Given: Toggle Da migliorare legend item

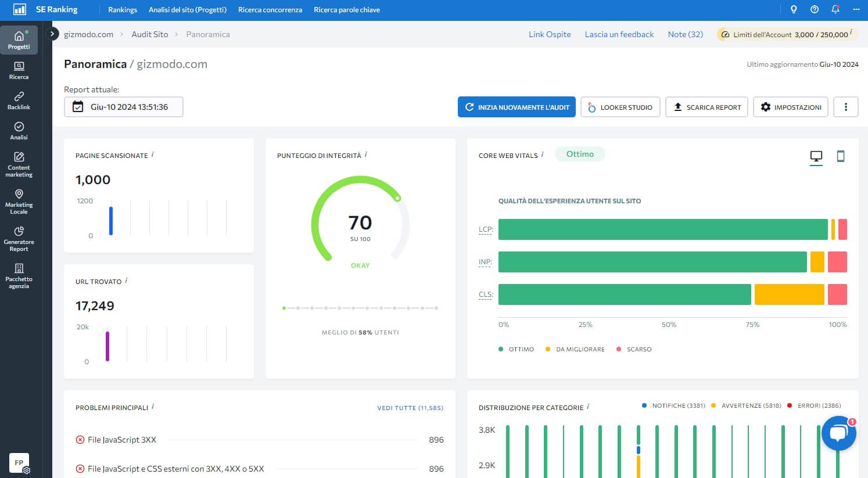Looking at the screenshot, I should tap(575, 349).
